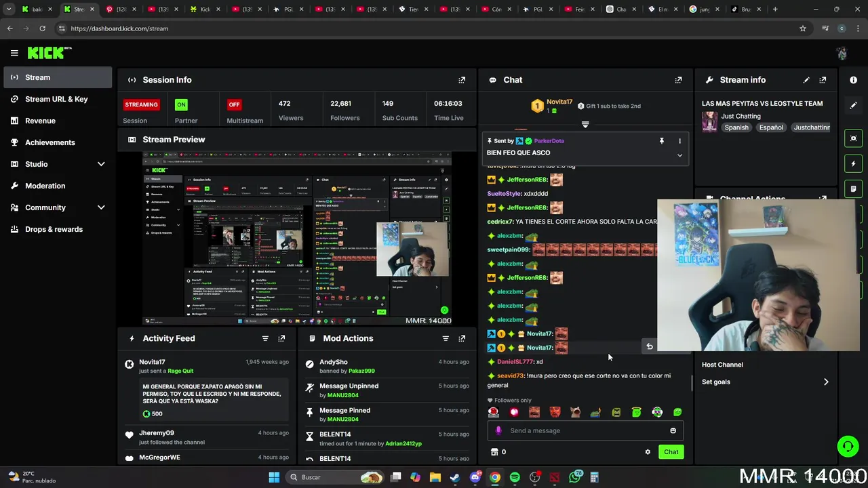Click the lightning bolt icon in the right rail

click(853, 163)
